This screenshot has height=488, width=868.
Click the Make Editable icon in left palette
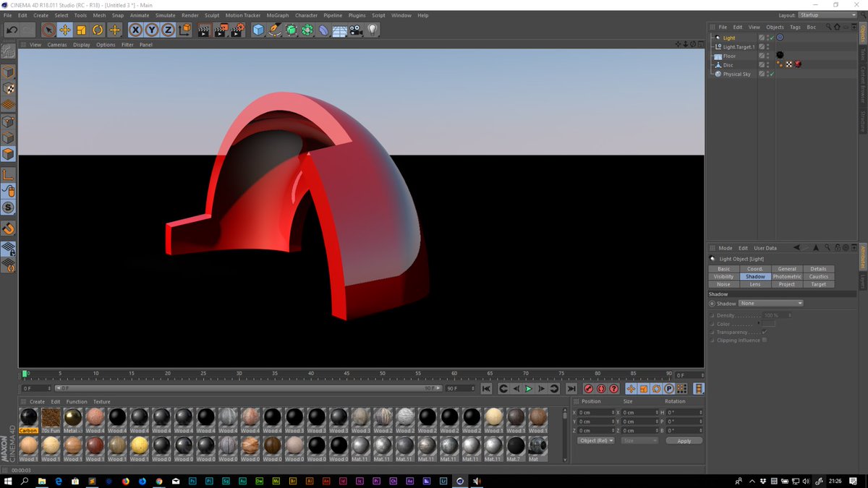(x=8, y=52)
